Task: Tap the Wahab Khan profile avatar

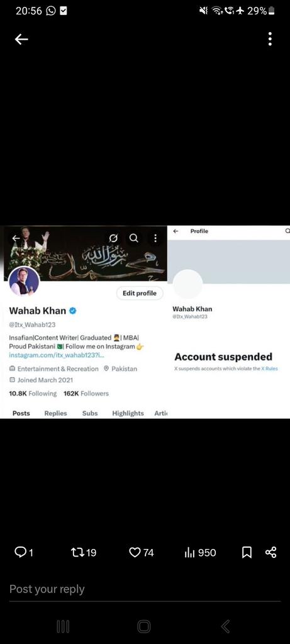Action: pos(24,281)
